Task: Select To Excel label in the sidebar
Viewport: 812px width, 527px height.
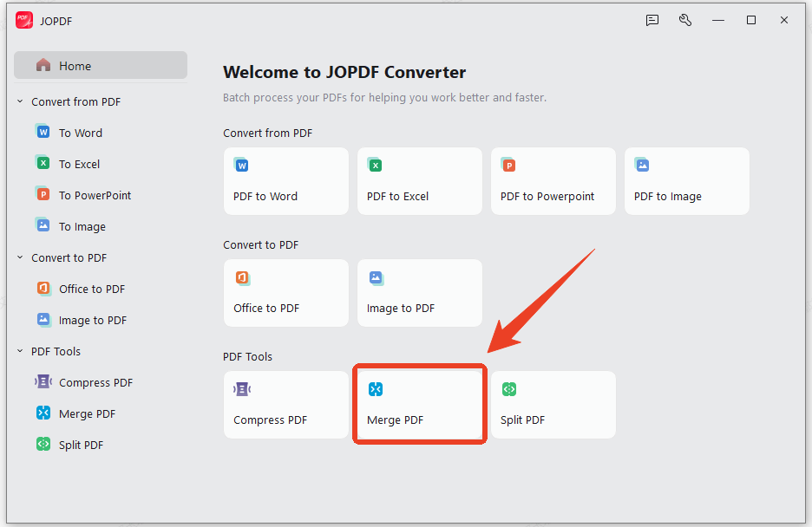Action: (79, 164)
